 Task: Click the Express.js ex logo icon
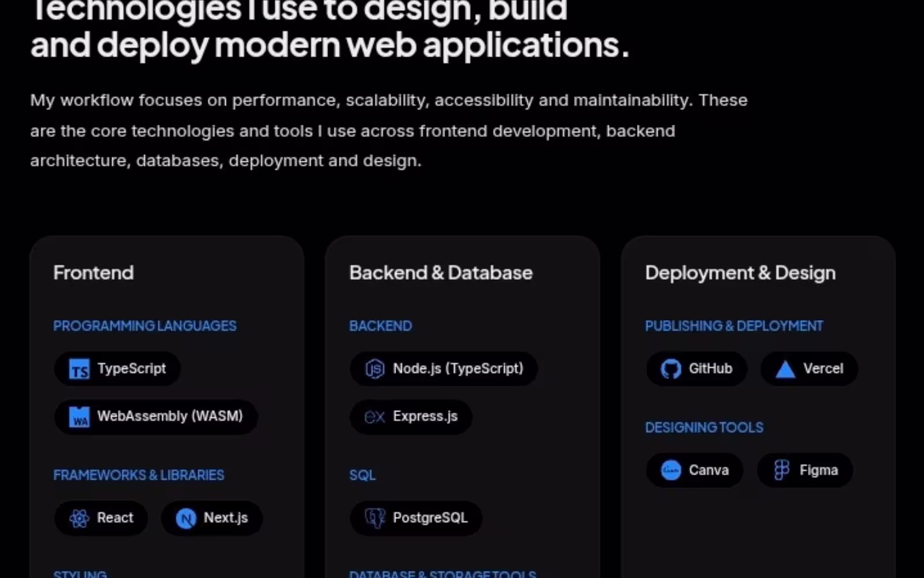coord(375,417)
